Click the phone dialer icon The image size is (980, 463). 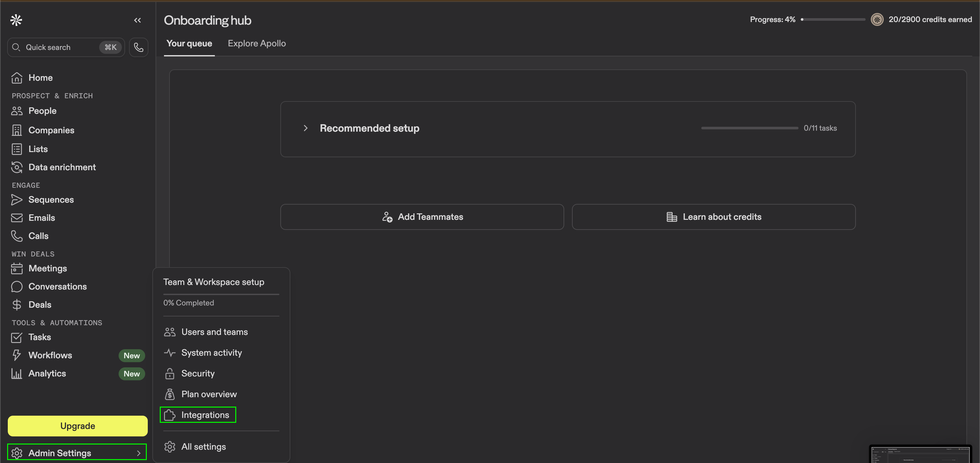(x=138, y=47)
